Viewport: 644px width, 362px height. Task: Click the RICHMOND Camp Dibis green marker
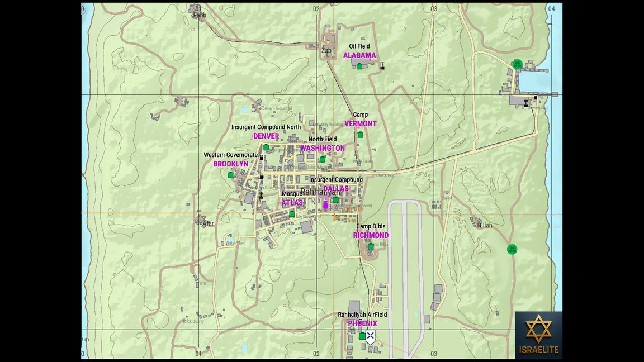[x=371, y=246]
